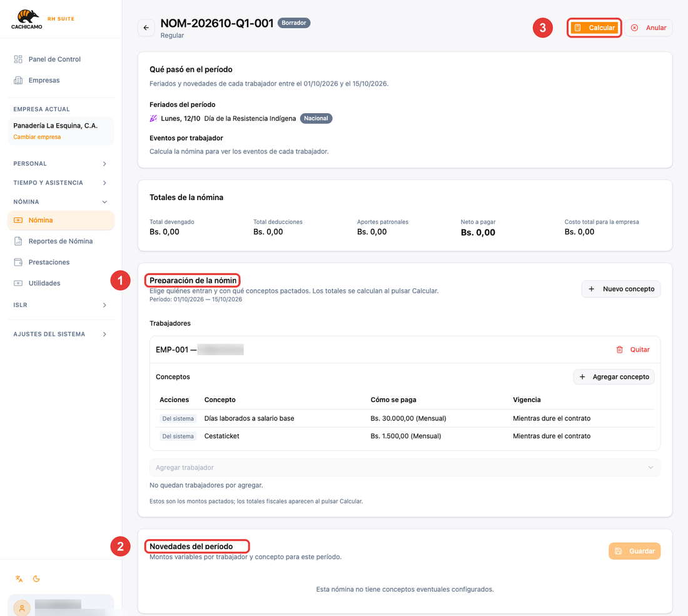Screen dimensions: 688x616
Task: Expand the PERSONAL section
Action: (61, 164)
